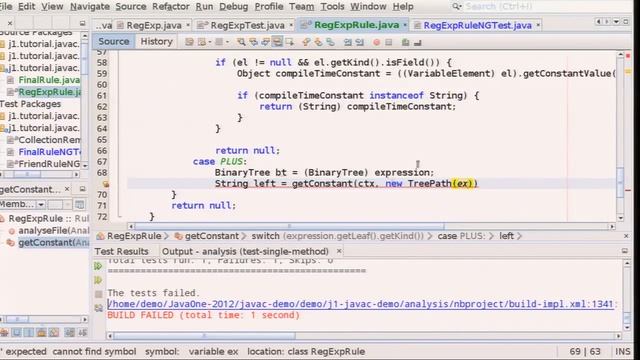Screen dimensions: 640x360
Task: Re-run the test from Output sidebar
Action: 98,266
